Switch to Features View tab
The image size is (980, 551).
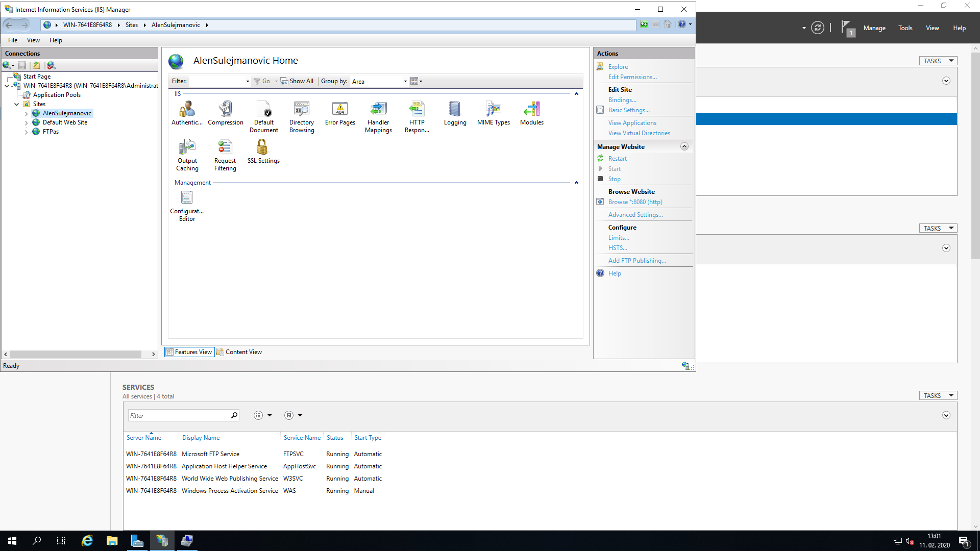pos(189,352)
